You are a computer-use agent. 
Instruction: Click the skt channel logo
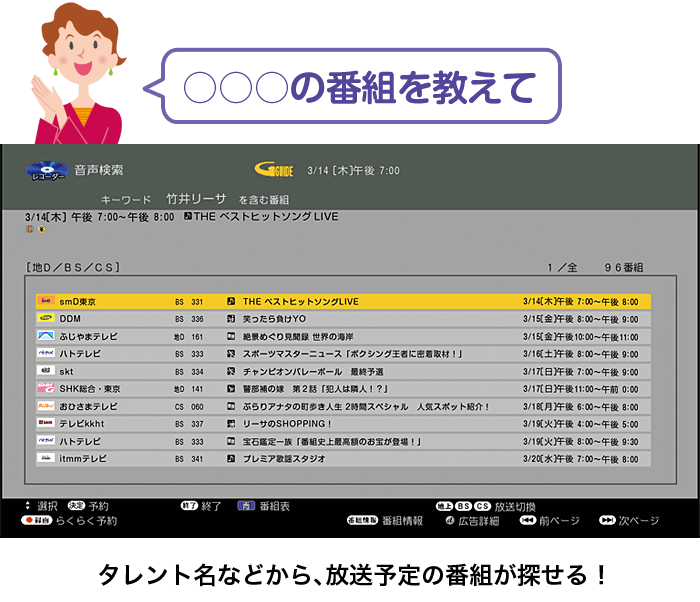pyautogui.click(x=46, y=371)
